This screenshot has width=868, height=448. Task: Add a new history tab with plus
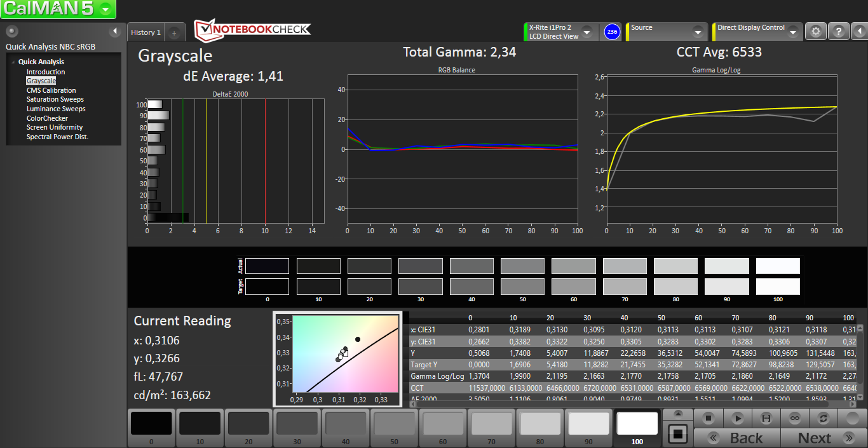click(x=174, y=32)
